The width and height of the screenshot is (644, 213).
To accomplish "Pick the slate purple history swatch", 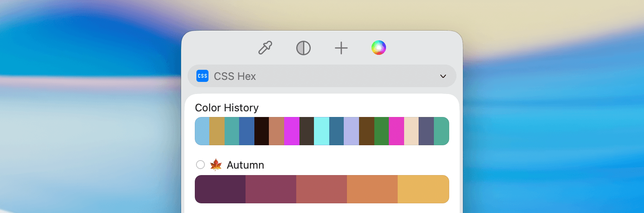I will pyautogui.click(x=426, y=131).
